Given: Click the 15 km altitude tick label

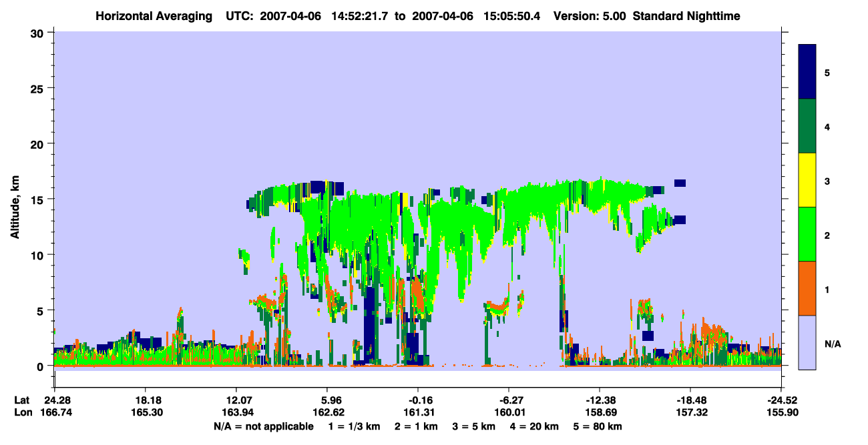Looking at the screenshot, I should (39, 199).
